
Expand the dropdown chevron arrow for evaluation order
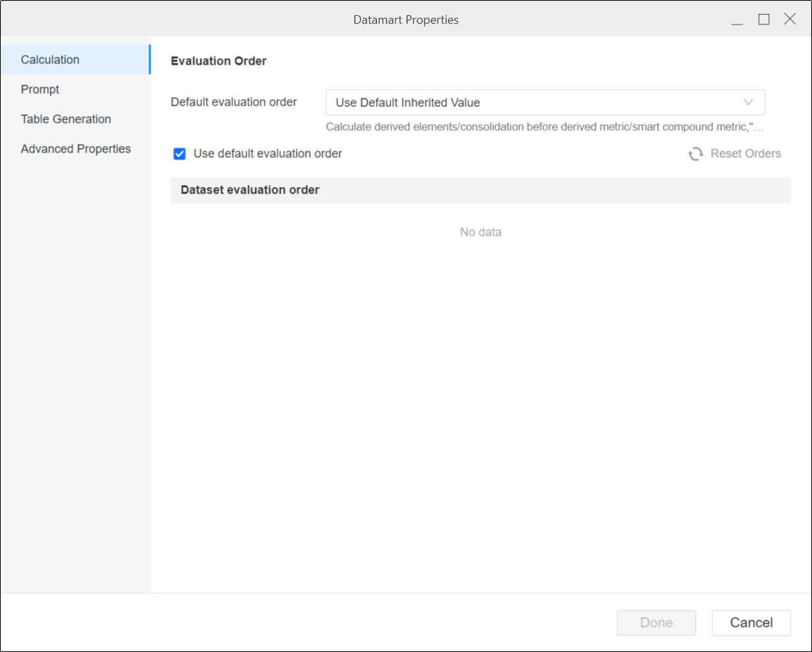(748, 102)
